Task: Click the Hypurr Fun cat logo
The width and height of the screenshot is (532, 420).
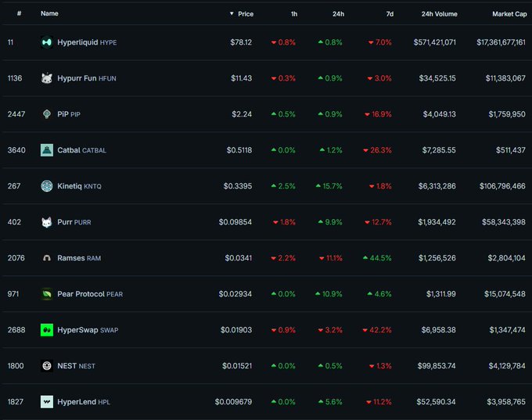Action: click(47, 78)
